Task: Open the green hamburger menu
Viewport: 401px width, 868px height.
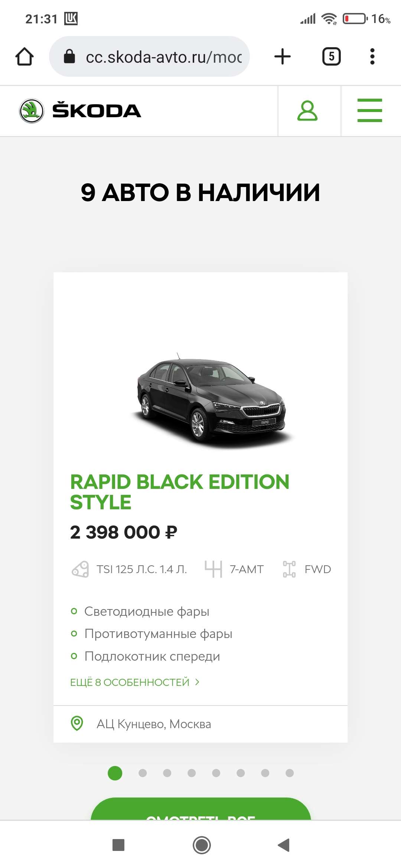Action: coord(369,111)
